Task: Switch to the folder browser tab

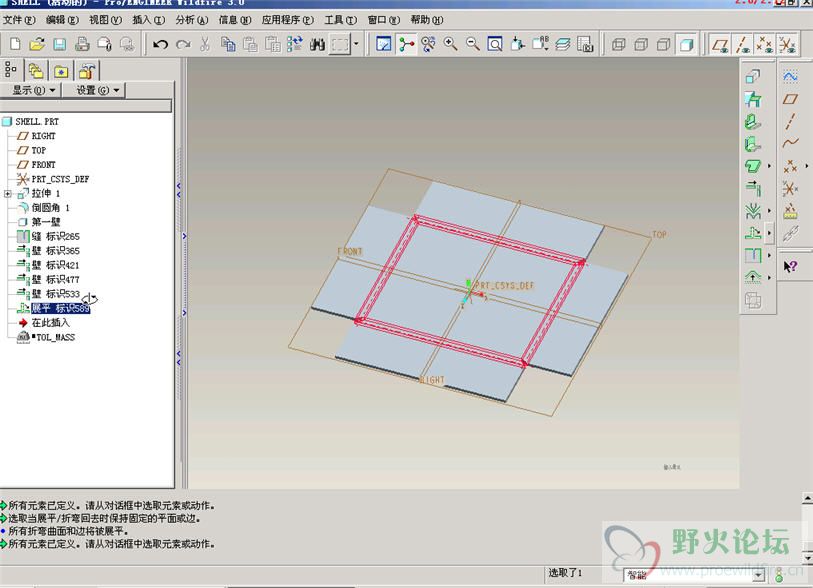Action: 36,71
